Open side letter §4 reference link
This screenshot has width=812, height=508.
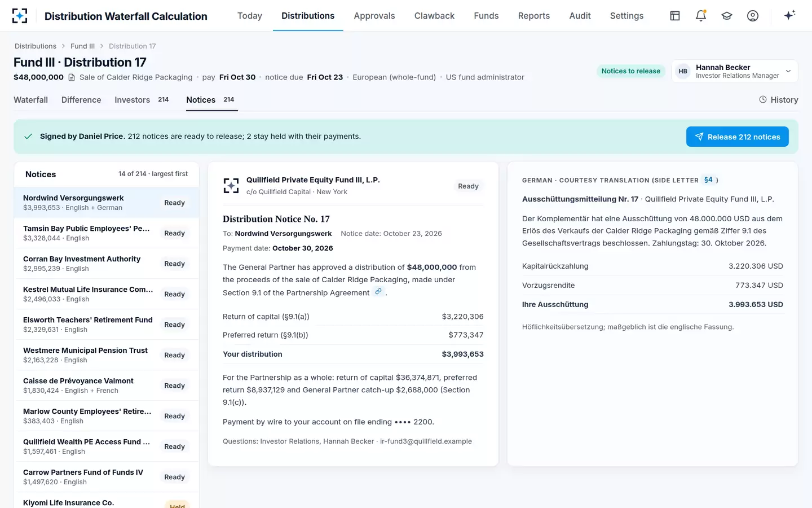708,180
